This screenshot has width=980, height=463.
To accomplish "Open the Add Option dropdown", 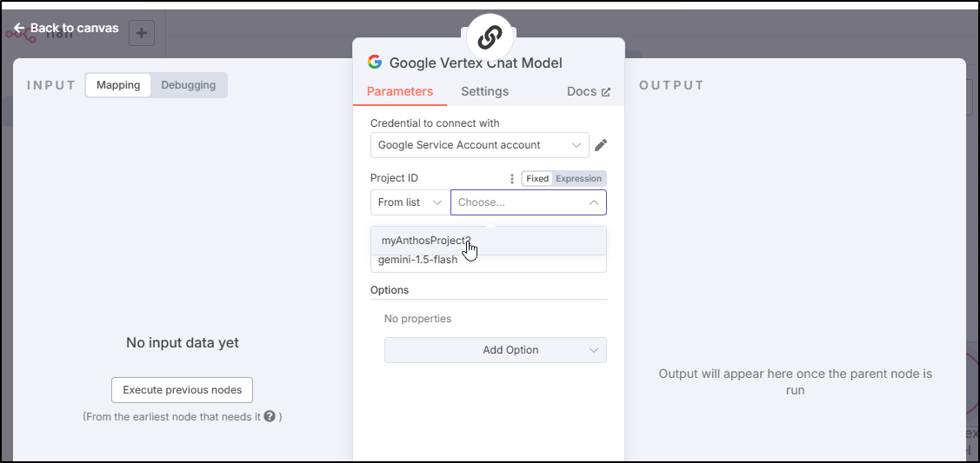I will click(496, 350).
